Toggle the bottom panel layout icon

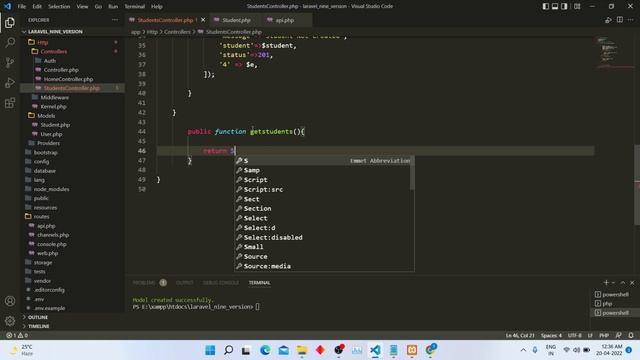(x=555, y=6)
